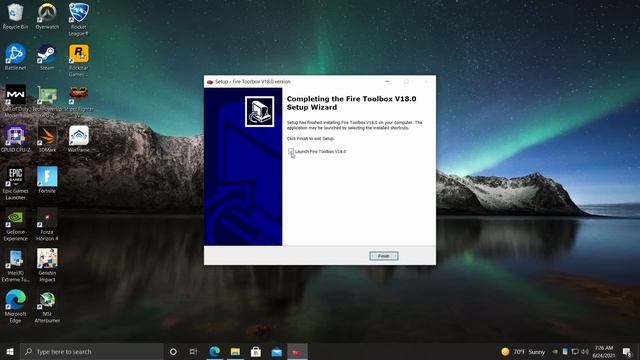Select the Microsoft Edge desktop shortcut
Image resolution: width=640 pixels, height=360 pixels.
[x=15, y=306]
